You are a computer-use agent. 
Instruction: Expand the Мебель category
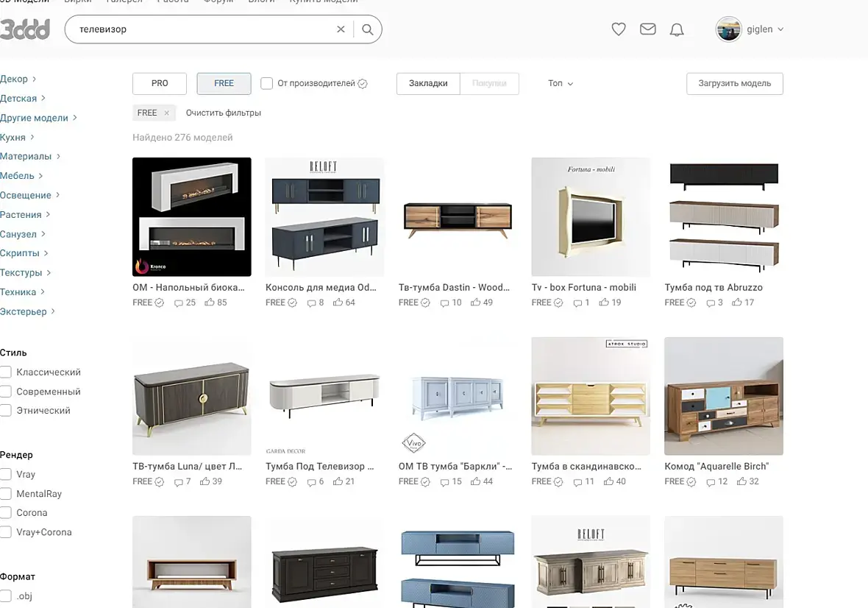tap(21, 175)
